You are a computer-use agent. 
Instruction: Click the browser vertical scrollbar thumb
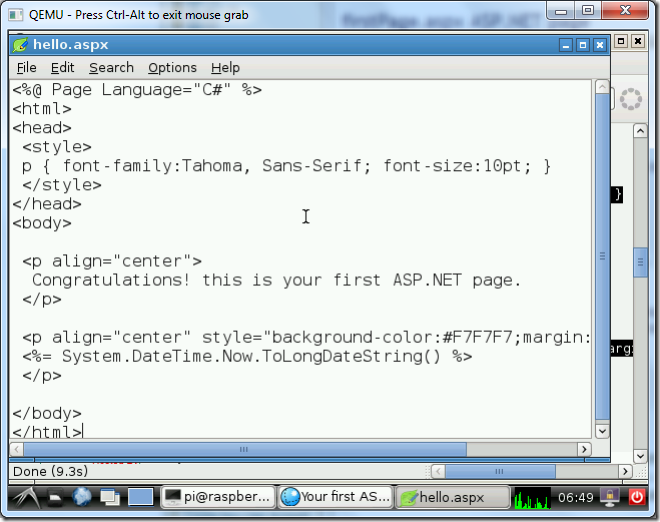click(x=640, y=262)
